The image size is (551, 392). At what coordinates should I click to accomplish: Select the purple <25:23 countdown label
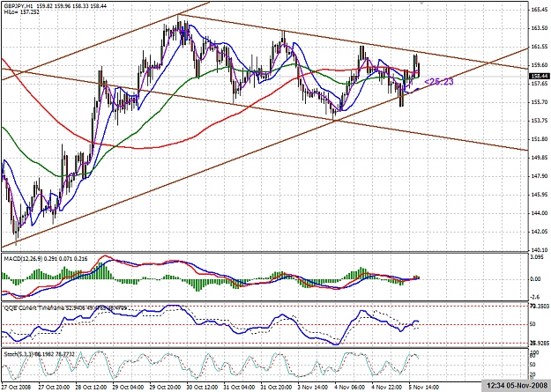tap(439, 82)
